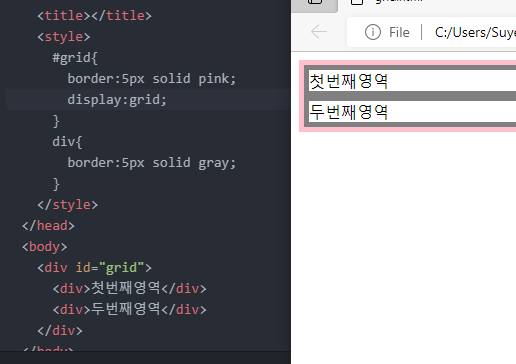Place cursor on the opening <style> tag line
This screenshot has height=364, width=516.
point(64,36)
